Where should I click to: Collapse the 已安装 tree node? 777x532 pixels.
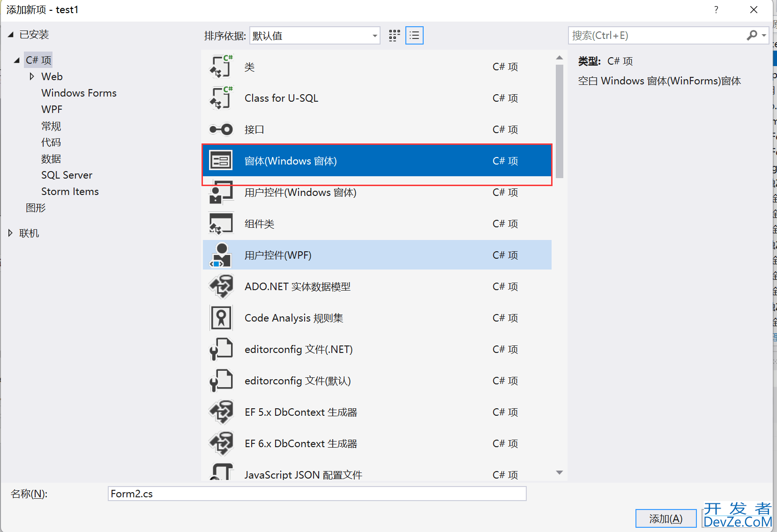pyautogui.click(x=11, y=35)
